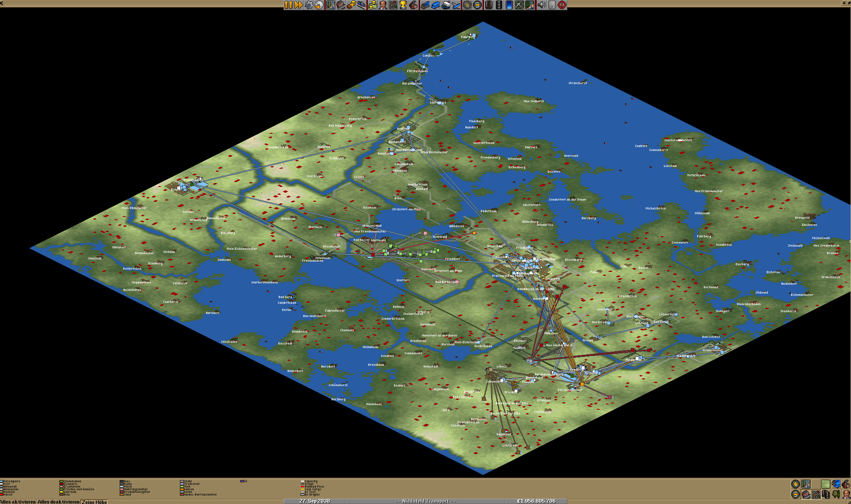
Task: Open finances coin stack icon
Action: [x=372, y=5]
